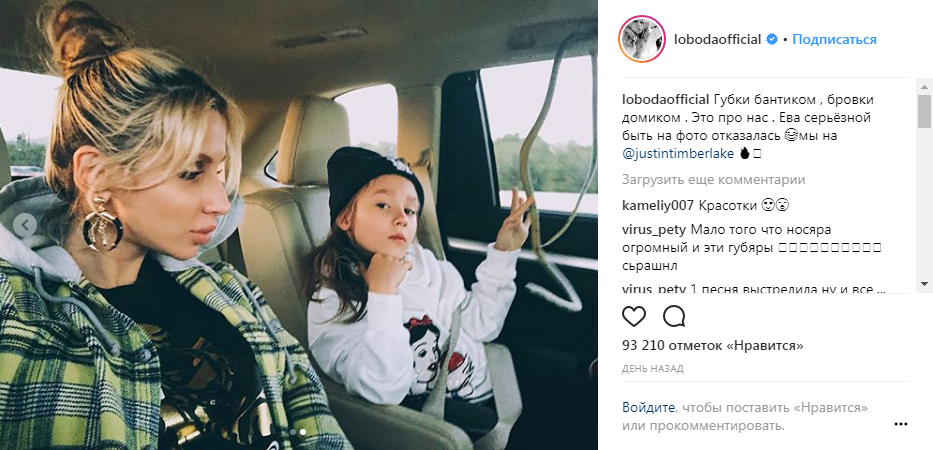Open the comment bubble icon

(x=674, y=317)
